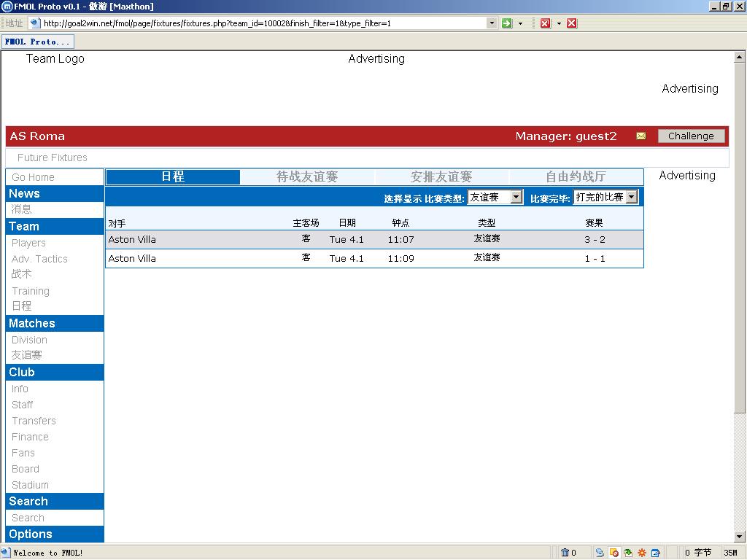Click the page scrollbar up arrow
Viewport: 747px width, 560px height.
[x=739, y=58]
